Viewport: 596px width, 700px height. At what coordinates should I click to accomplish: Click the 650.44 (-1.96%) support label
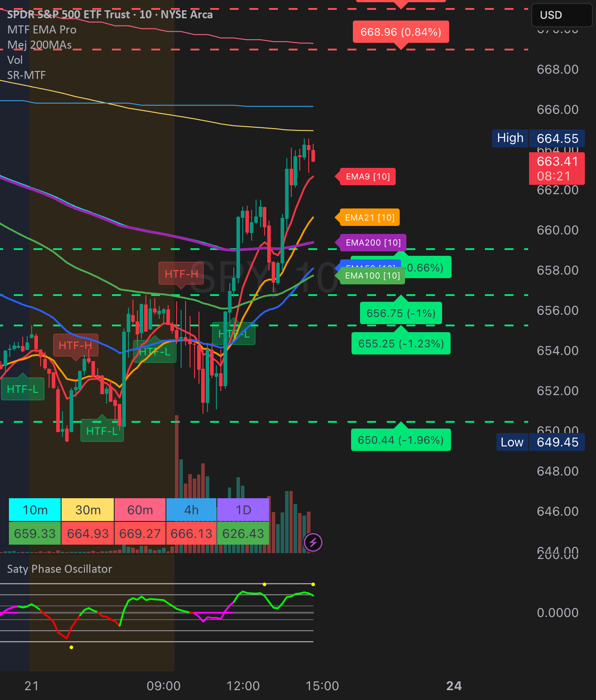[x=401, y=440]
